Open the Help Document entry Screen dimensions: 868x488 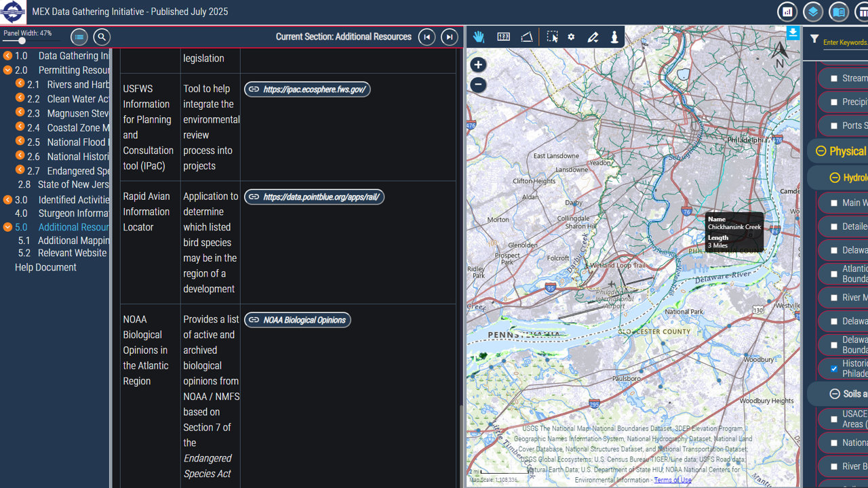(45, 268)
